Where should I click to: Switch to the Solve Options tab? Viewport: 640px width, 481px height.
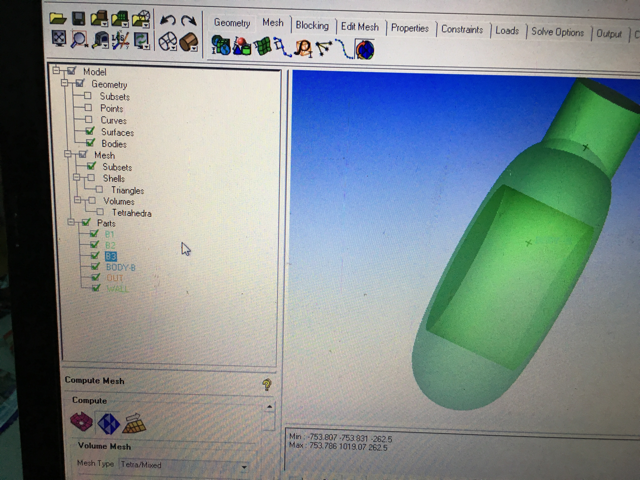coord(558,32)
